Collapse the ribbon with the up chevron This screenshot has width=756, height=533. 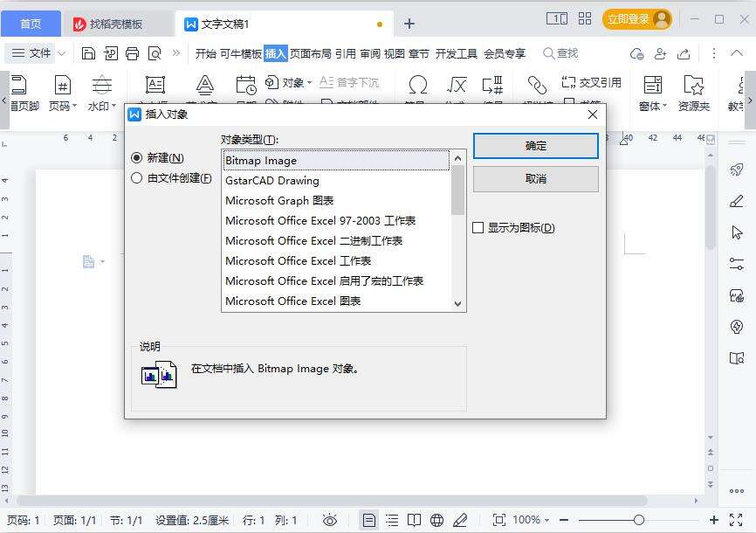pos(736,52)
